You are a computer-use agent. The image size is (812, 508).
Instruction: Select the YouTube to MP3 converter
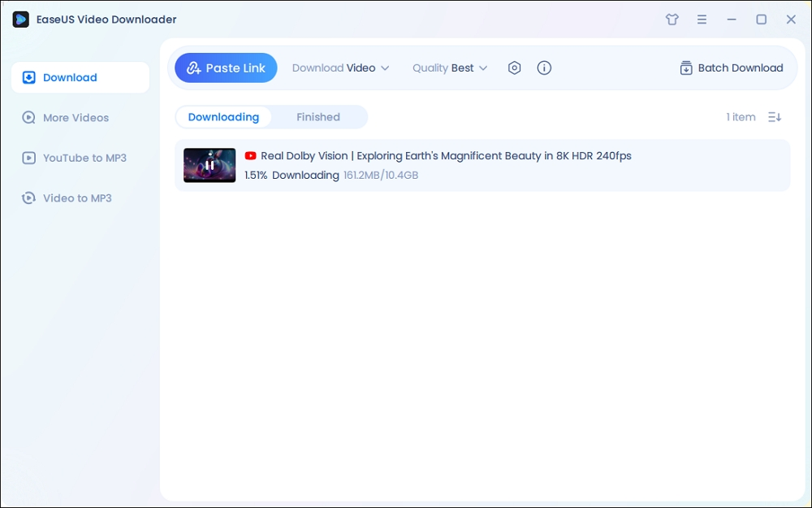(74, 158)
